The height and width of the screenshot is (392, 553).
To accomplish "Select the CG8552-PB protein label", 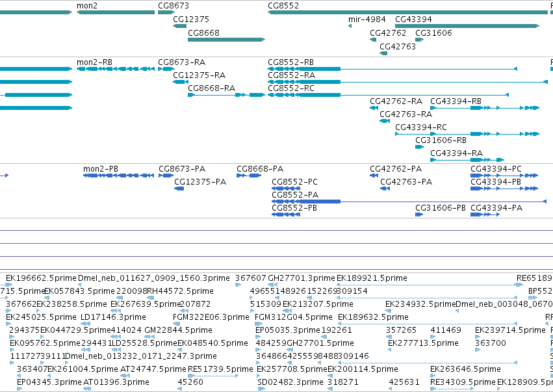I will (294, 208).
